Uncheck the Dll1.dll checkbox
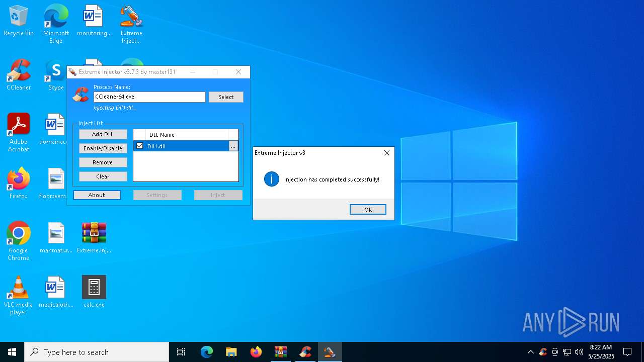Viewport: 644px width, 362px height. [140, 146]
